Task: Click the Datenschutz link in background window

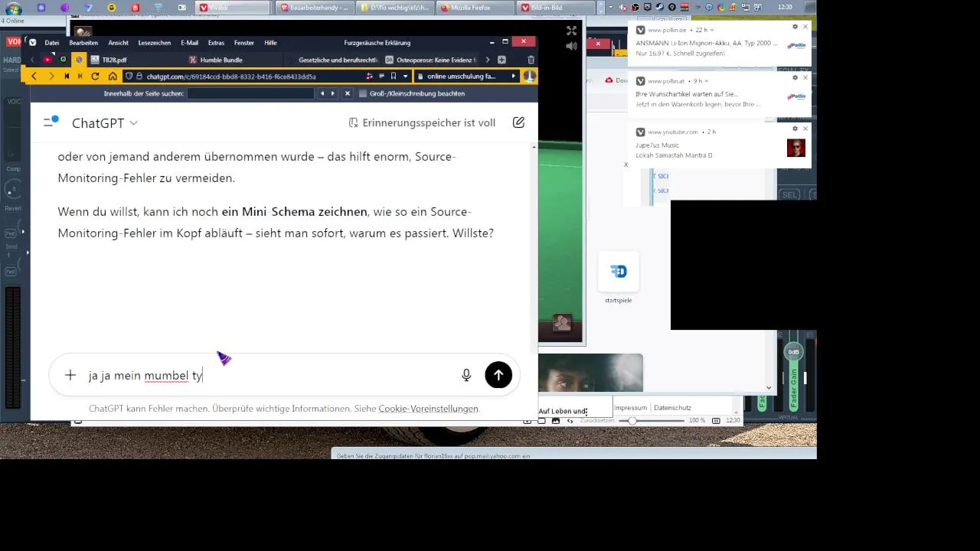Action: (x=672, y=408)
